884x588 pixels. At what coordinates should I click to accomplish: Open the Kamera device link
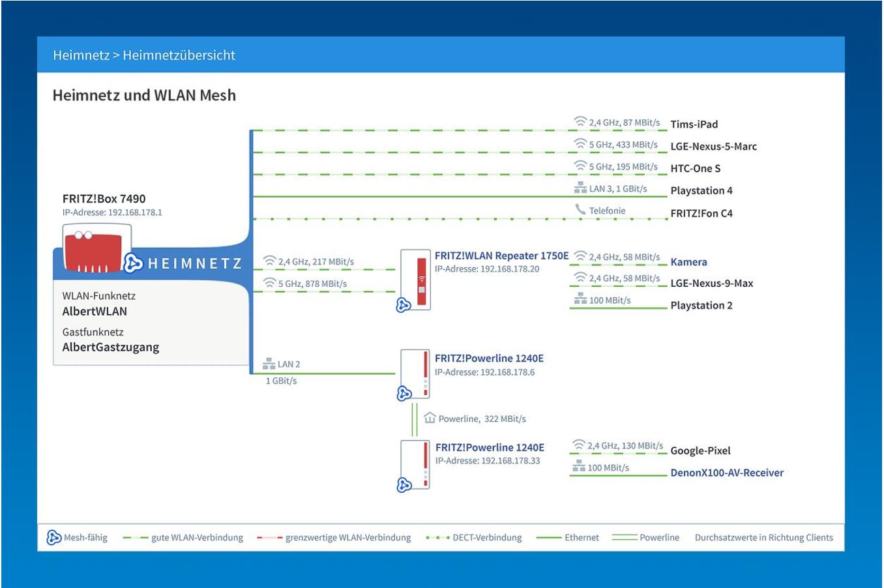click(x=688, y=262)
